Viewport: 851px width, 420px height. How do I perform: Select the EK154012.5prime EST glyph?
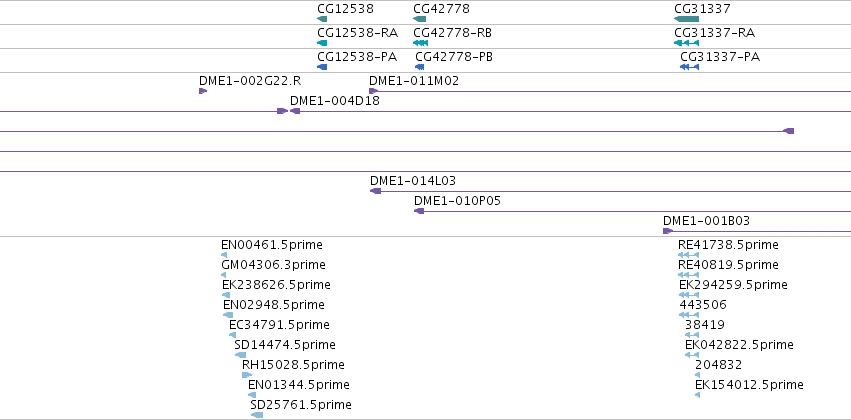(x=697, y=395)
